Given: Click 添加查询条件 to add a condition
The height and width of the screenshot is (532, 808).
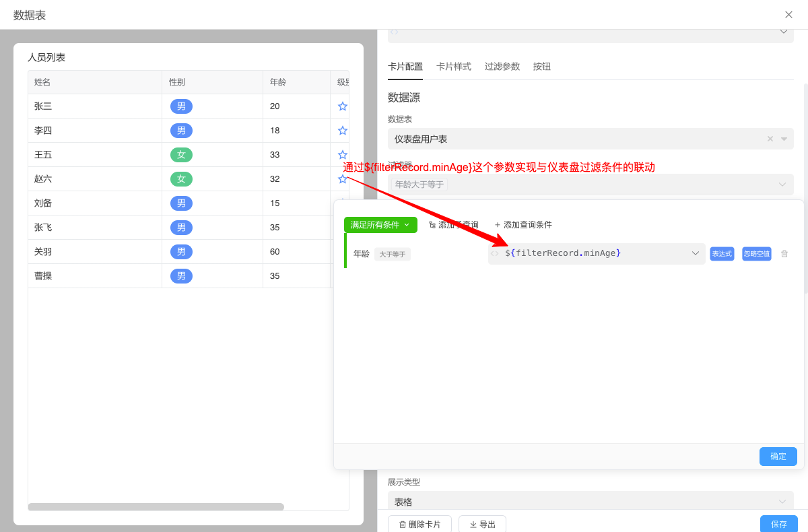Looking at the screenshot, I should pos(523,225).
